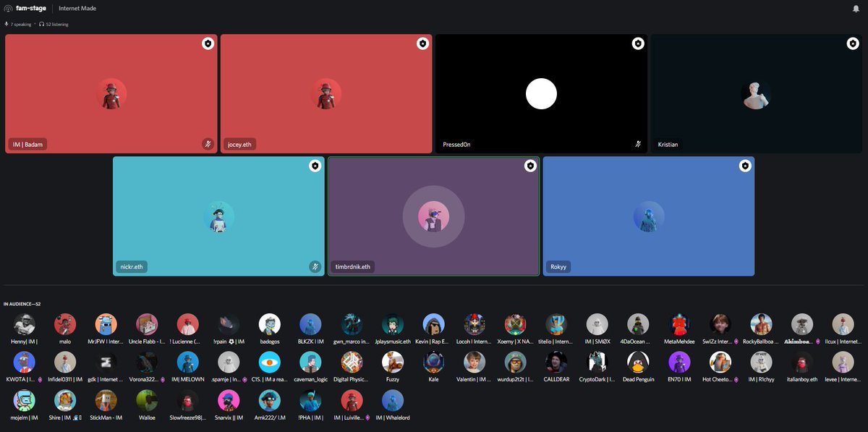The width and height of the screenshot is (868, 432).
Task: Click the '52 listening' count text
Action: coord(57,24)
